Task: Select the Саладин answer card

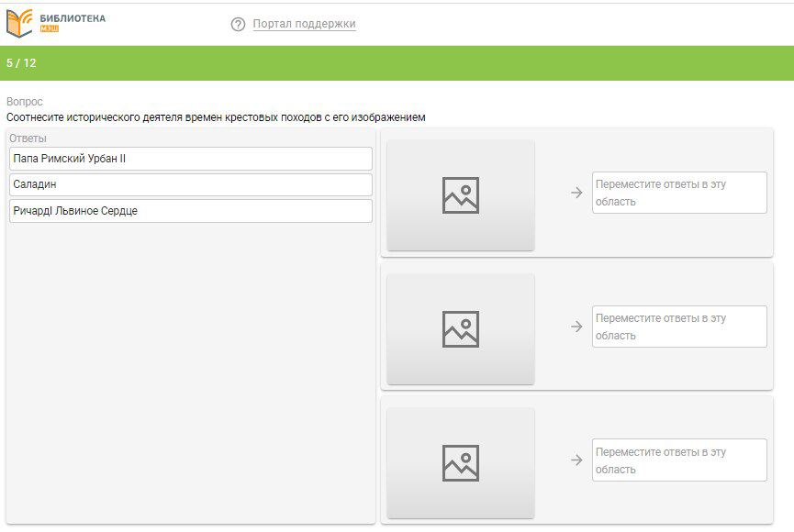Action: pos(191,184)
